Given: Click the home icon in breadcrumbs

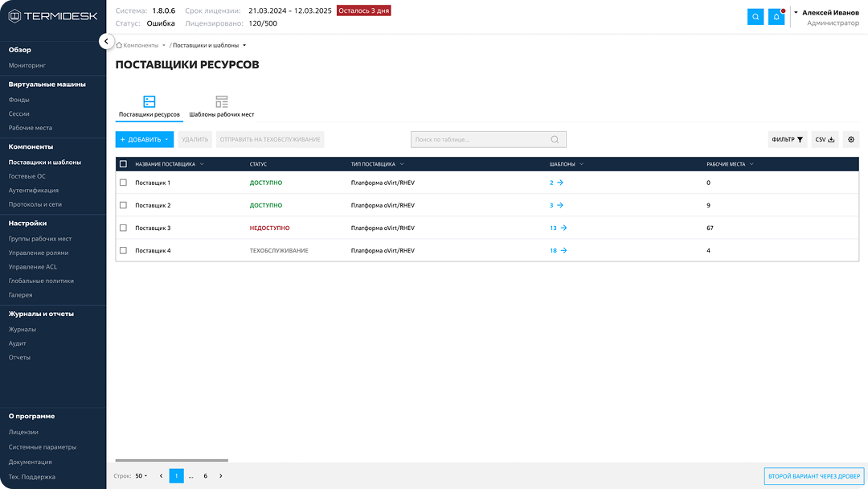Looking at the screenshot, I should pyautogui.click(x=119, y=45).
